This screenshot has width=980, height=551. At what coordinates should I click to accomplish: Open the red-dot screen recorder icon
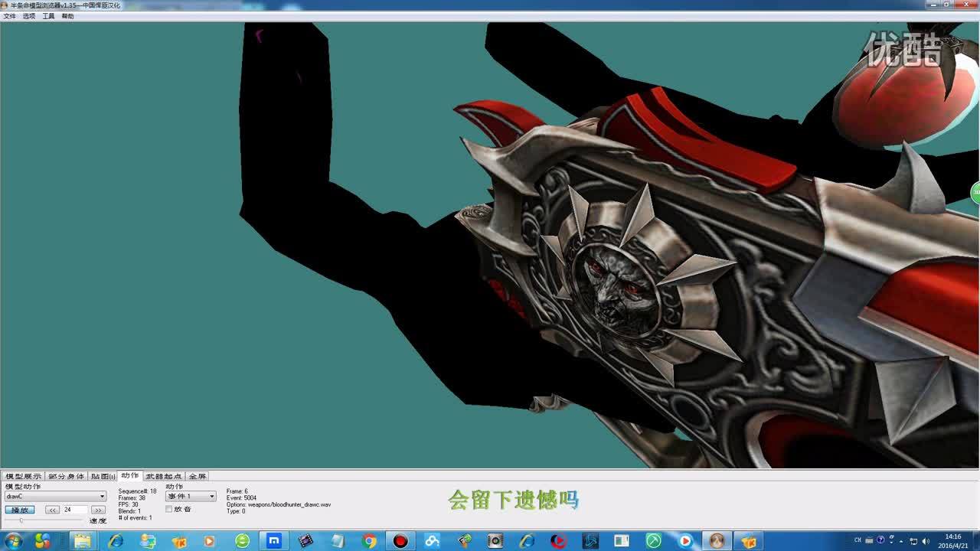coord(400,541)
